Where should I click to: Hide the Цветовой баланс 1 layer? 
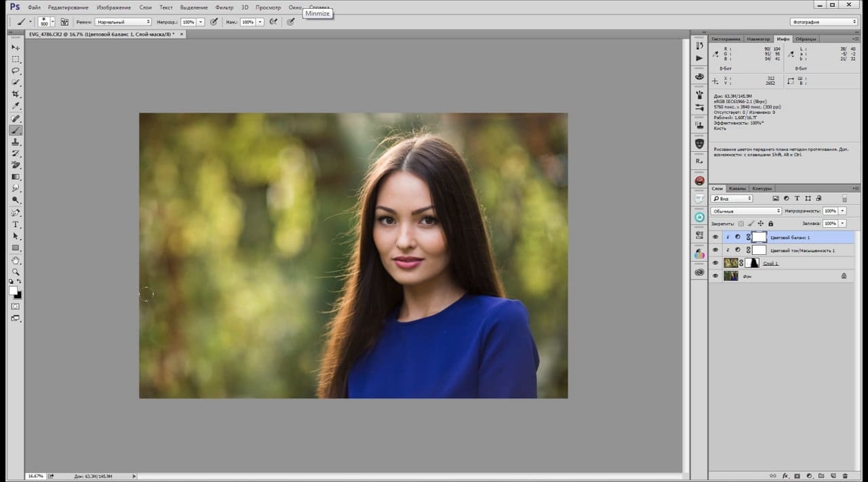pyautogui.click(x=715, y=237)
